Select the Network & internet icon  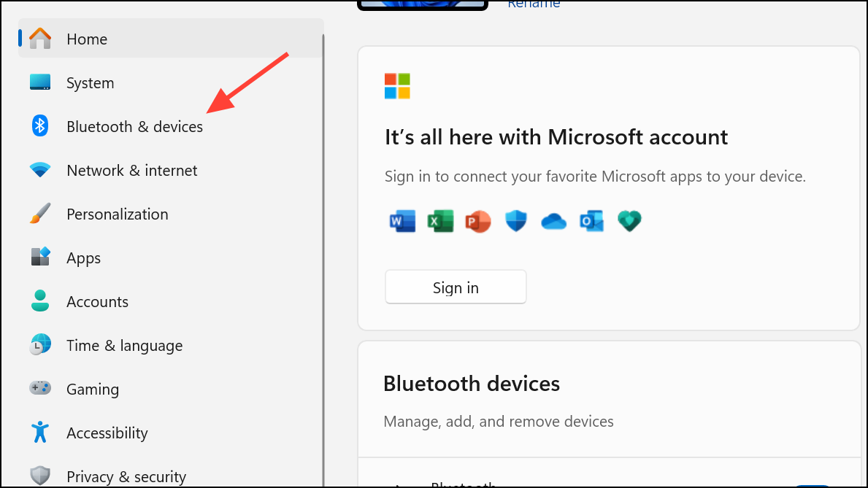(40, 170)
